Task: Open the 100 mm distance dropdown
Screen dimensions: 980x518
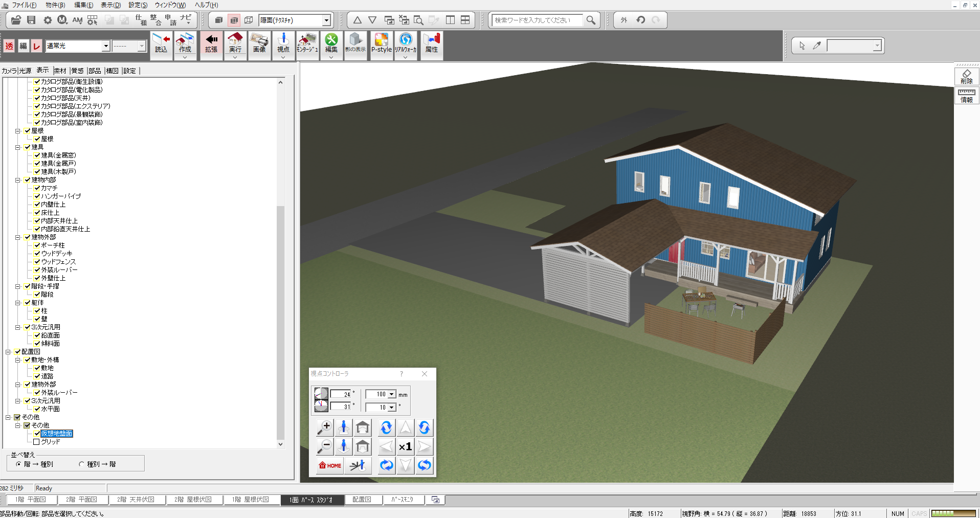Action: (x=392, y=394)
